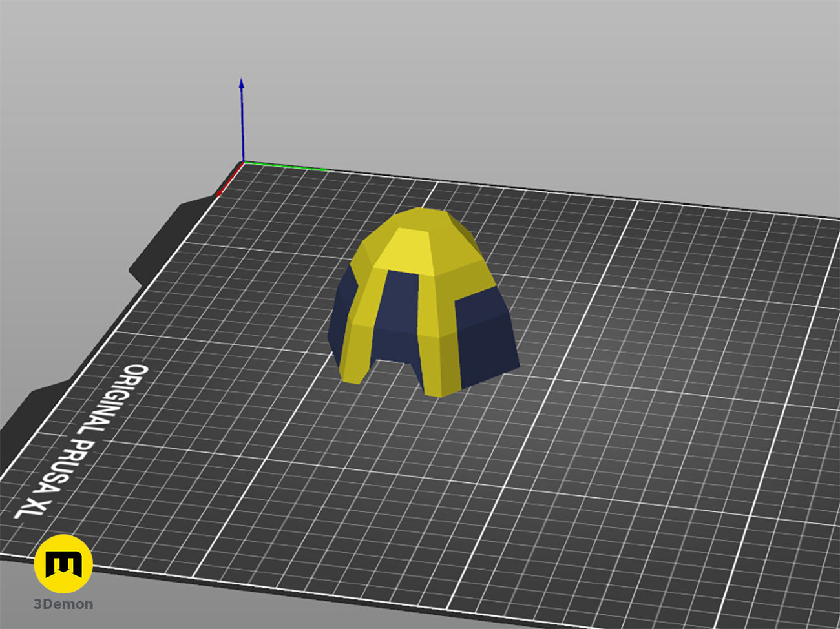Click the ORIGINAL PRUSA XL bed label
This screenshot has width=840, height=629.
point(82,441)
